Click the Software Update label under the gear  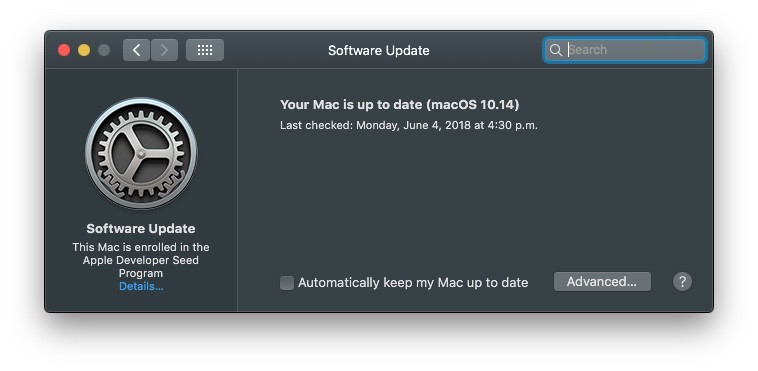[x=141, y=228]
